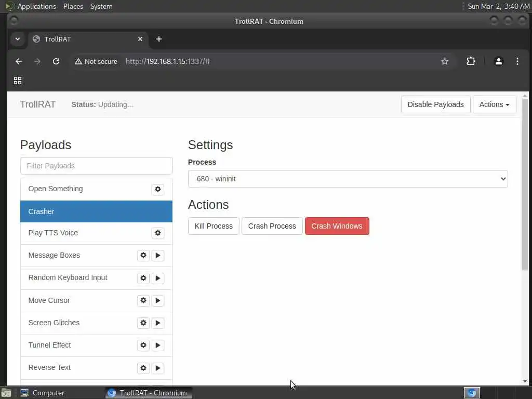
Task: Toggle Tunnel Effect play button
Action: [x=158, y=345]
